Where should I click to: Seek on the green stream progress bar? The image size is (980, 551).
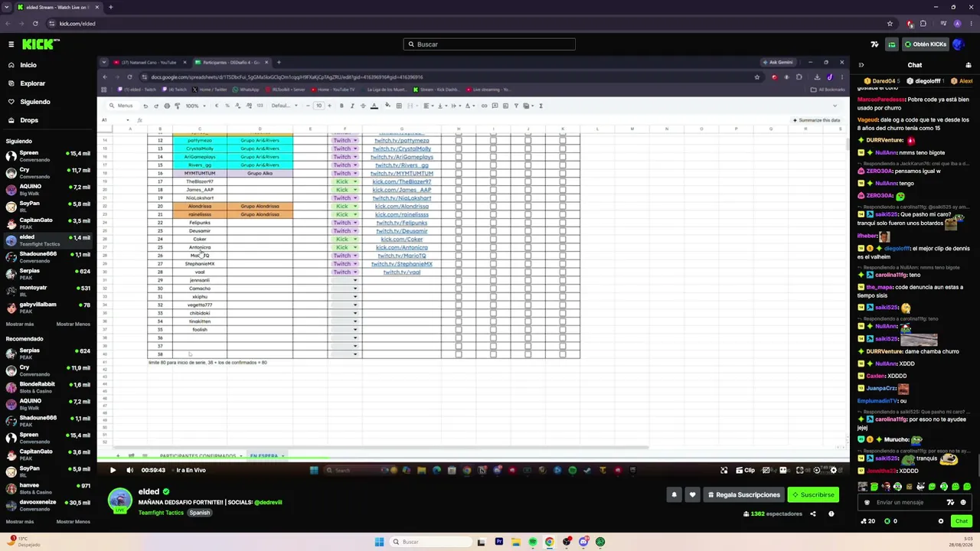point(473,459)
